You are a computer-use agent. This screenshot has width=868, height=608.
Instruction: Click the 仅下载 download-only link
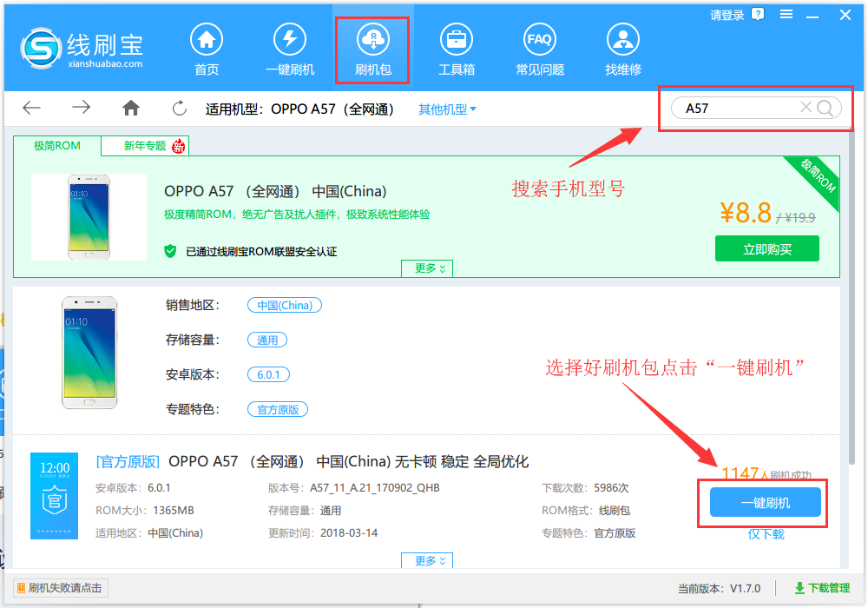tap(765, 534)
